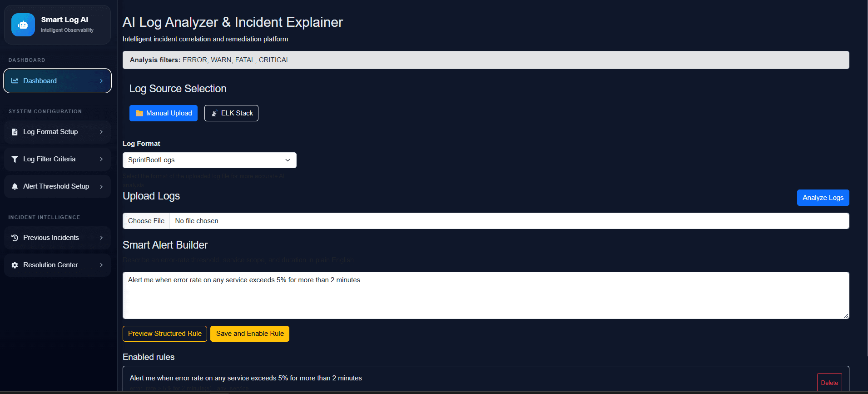Click the 'Intelligent incident correlation' subtitle
This screenshot has width=868, height=394.
(x=205, y=39)
